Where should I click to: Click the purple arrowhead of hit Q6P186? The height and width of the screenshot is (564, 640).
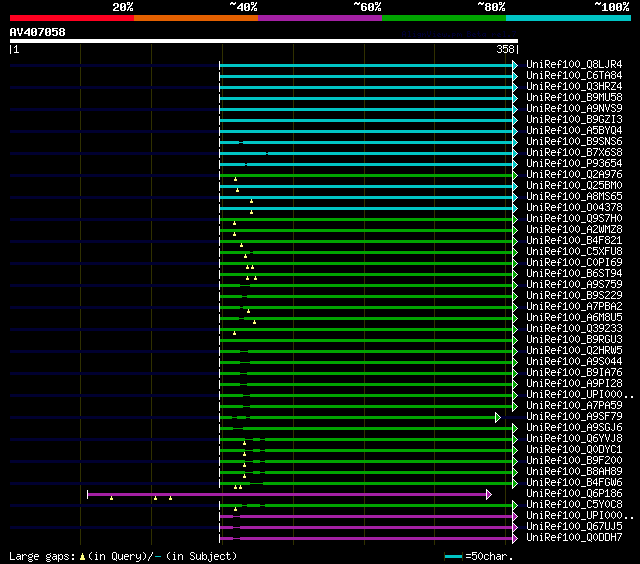[x=489, y=494]
